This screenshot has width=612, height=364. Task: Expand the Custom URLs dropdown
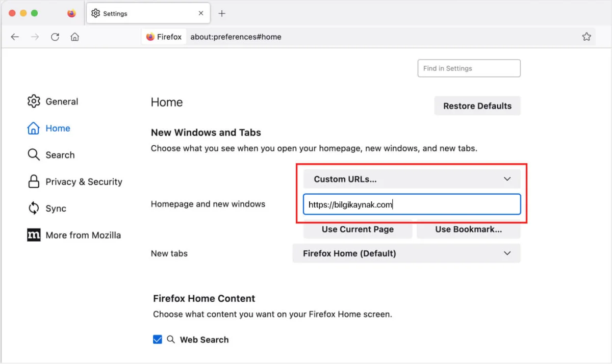click(x=412, y=179)
